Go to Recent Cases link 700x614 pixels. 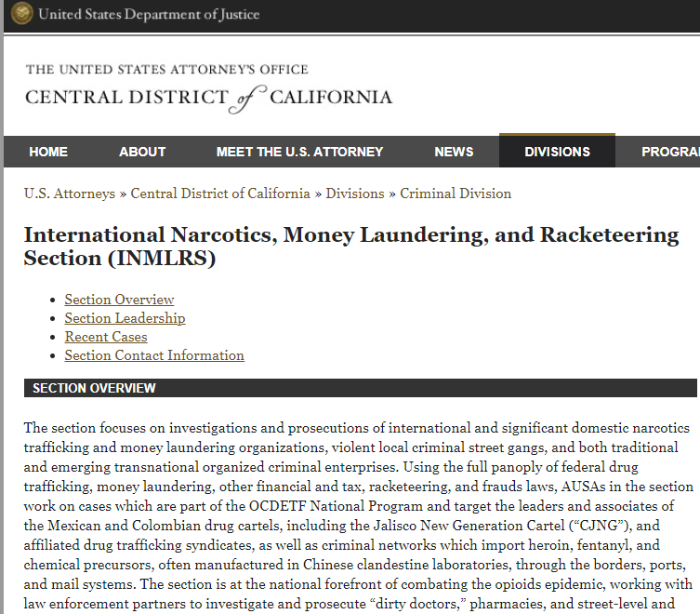click(x=106, y=337)
